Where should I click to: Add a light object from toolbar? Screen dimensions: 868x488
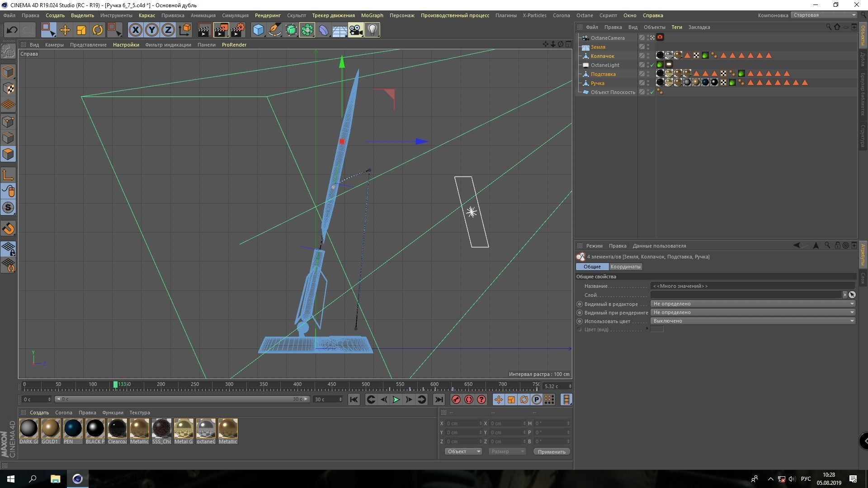pyautogui.click(x=372, y=30)
